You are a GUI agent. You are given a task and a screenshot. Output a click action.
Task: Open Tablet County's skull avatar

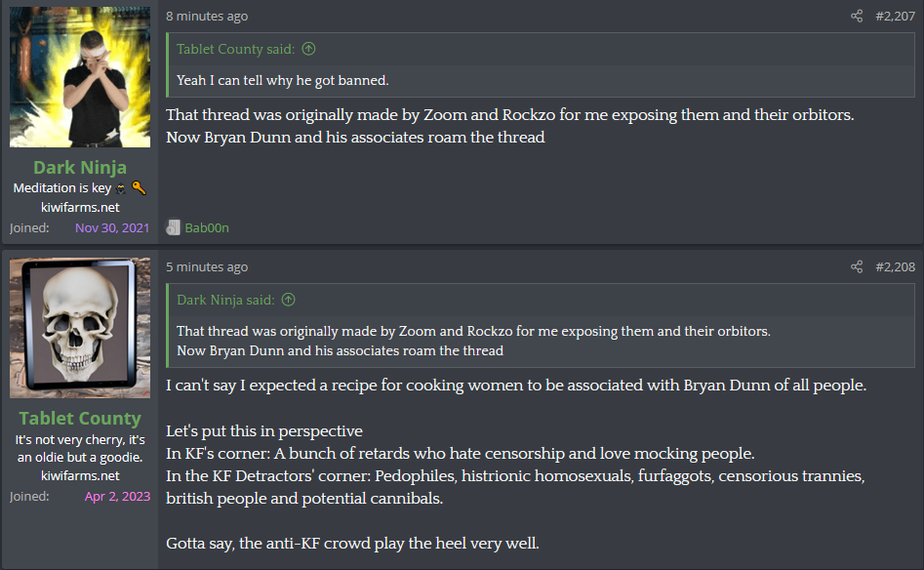[80, 328]
